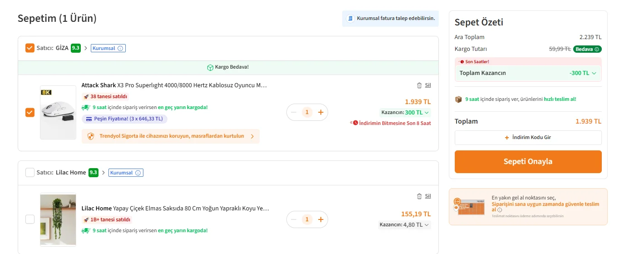The height and width of the screenshot is (254, 644).
Task: Click hanging plant product thumbnail
Action: pos(58,220)
